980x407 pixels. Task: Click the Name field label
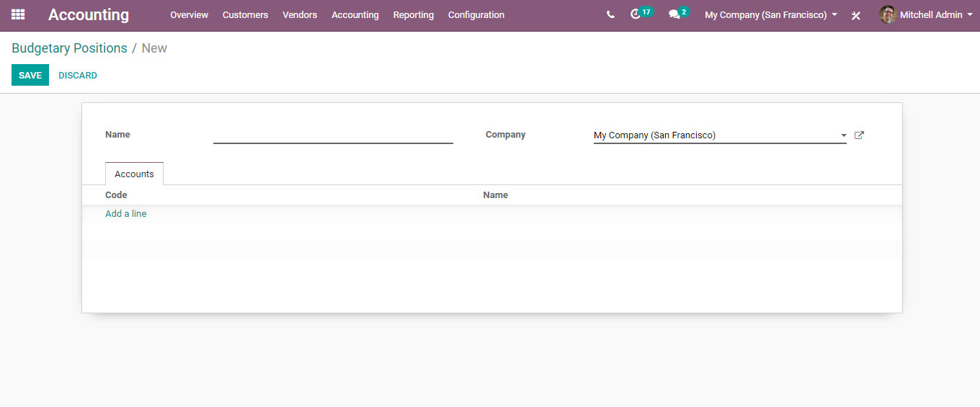[117, 134]
